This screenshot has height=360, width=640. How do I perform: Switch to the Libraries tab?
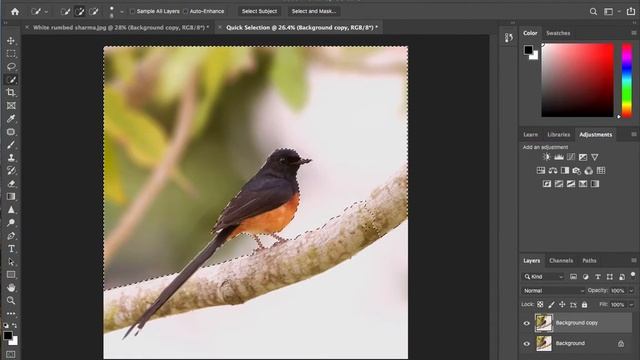click(558, 135)
